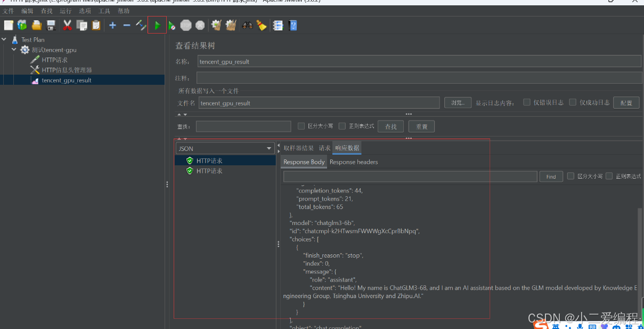644x329 pixels.
Task: Click the blue minus Collapse All icon
Action: pos(127,25)
